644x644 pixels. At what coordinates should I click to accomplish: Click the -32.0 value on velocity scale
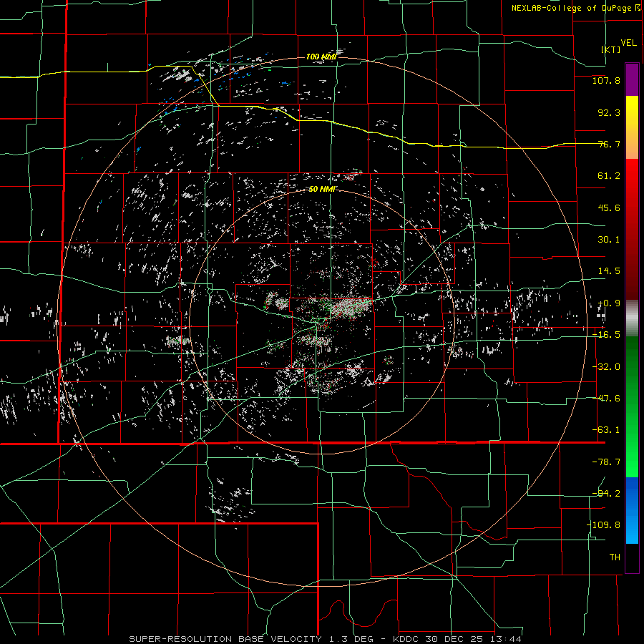point(606,367)
